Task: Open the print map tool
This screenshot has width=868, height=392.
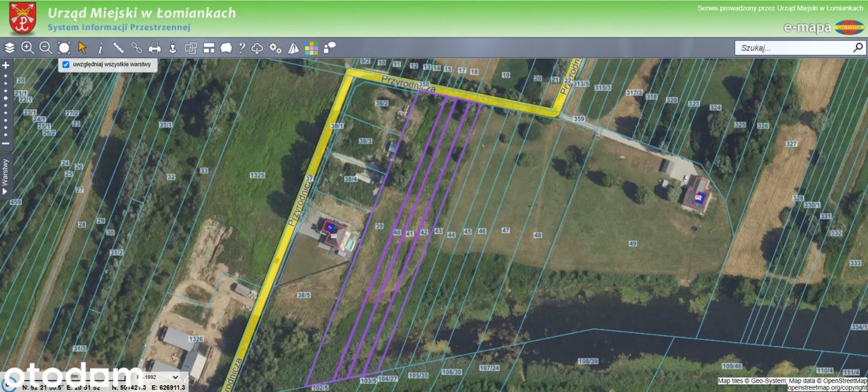Action: (155, 47)
